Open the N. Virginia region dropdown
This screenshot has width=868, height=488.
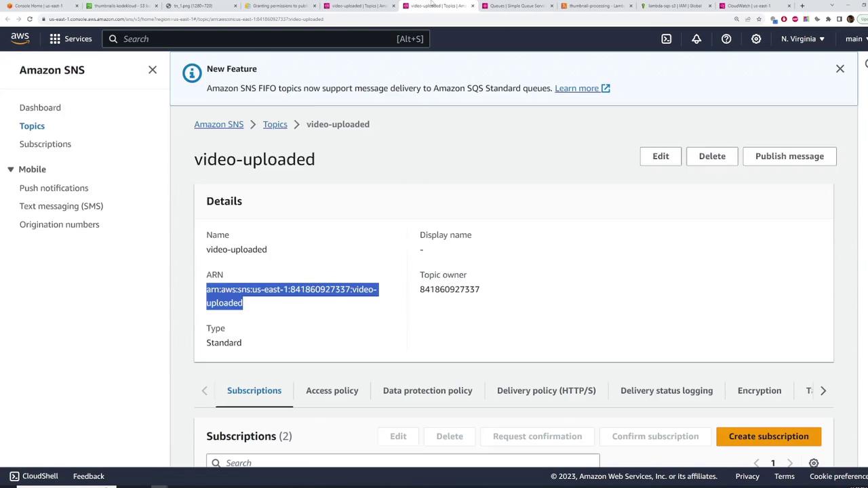tap(803, 39)
